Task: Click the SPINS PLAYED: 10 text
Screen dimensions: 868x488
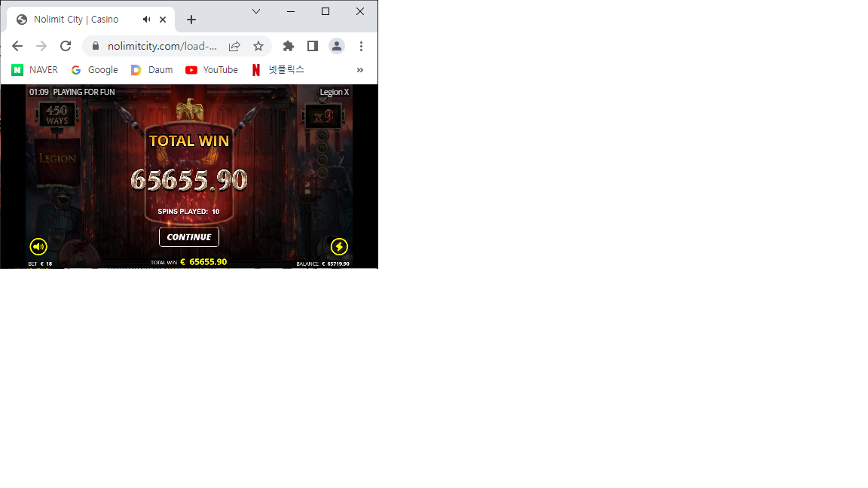Action: [188, 212]
